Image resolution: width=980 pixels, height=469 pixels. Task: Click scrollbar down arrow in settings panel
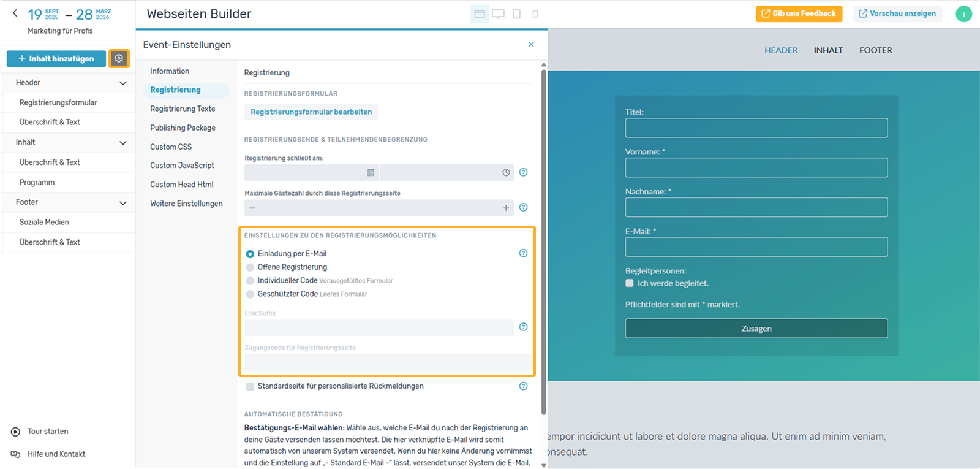click(x=544, y=465)
